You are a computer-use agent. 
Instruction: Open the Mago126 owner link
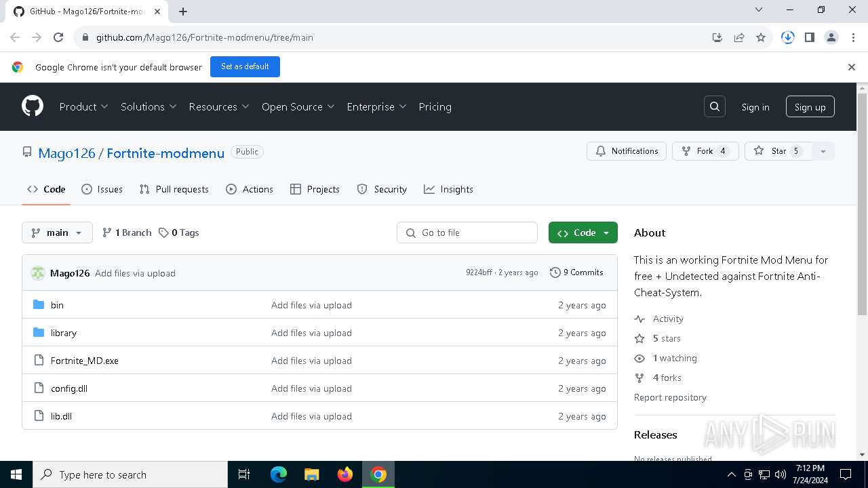(x=66, y=153)
